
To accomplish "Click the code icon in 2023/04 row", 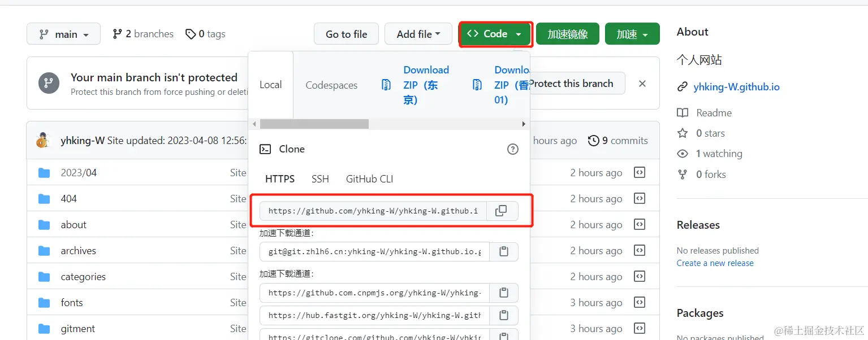I will [640, 173].
